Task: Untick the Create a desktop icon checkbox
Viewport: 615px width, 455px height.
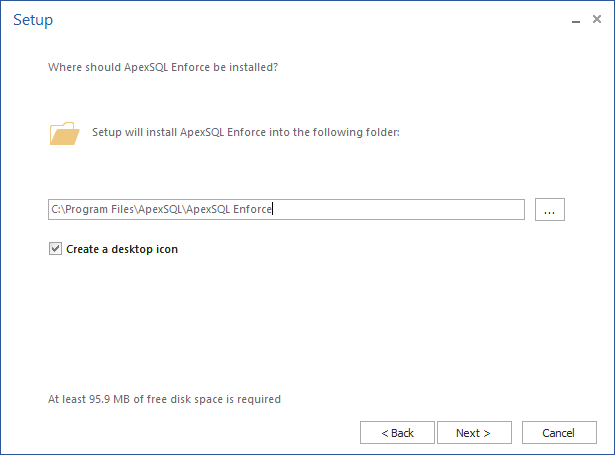Action: (55, 249)
